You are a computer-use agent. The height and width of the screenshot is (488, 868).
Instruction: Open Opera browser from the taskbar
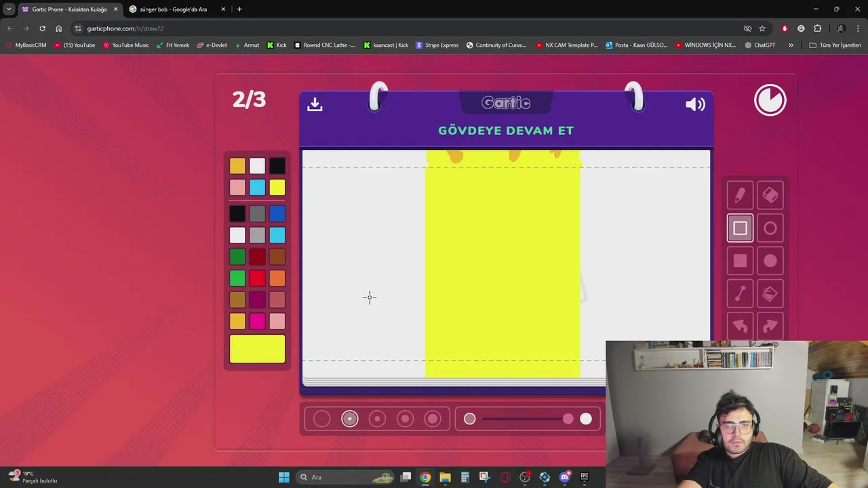pos(505,477)
